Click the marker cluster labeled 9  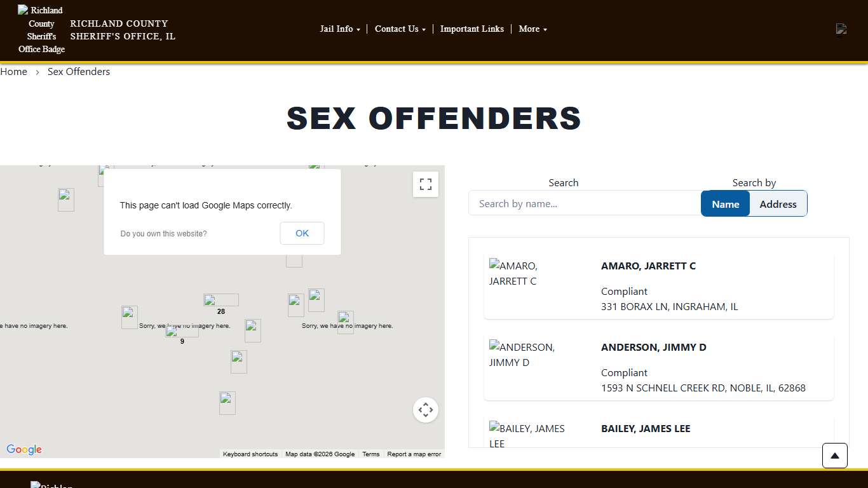point(181,332)
